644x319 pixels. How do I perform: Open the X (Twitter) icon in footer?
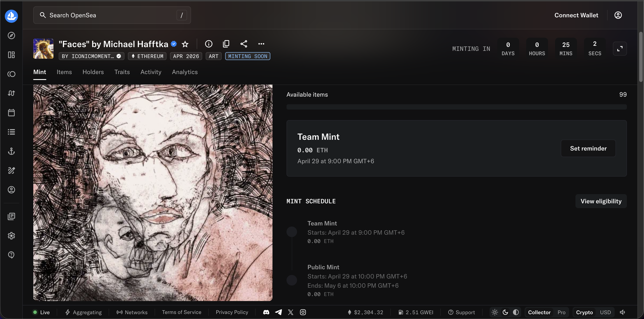coord(290,312)
